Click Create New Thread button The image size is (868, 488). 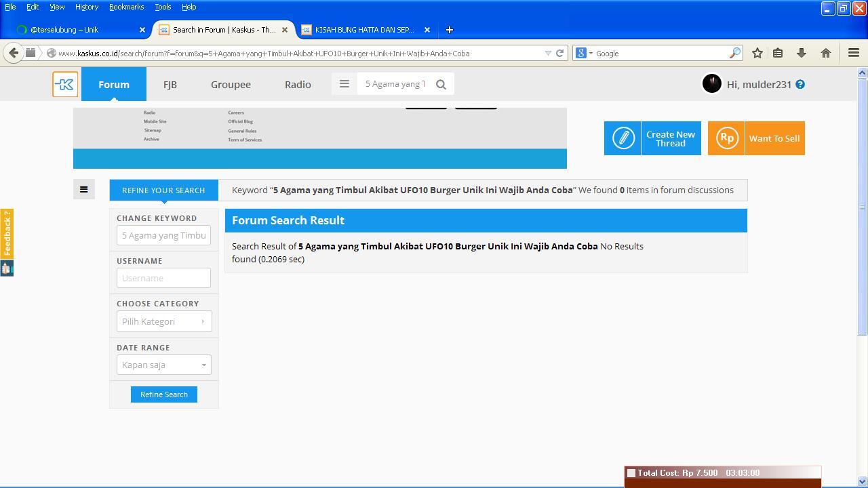pyautogui.click(x=652, y=138)
